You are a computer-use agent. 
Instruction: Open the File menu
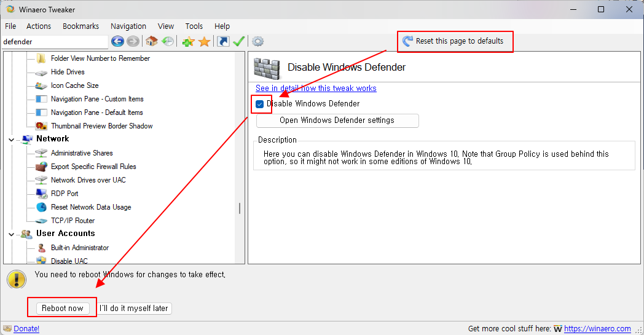point(10,26)
